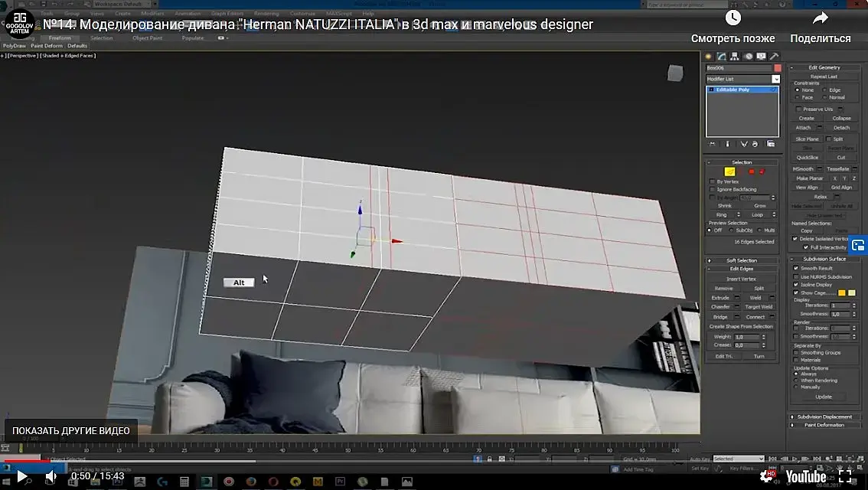
Task: Click the Share arrow icon
Action: (x=820, y=18)
